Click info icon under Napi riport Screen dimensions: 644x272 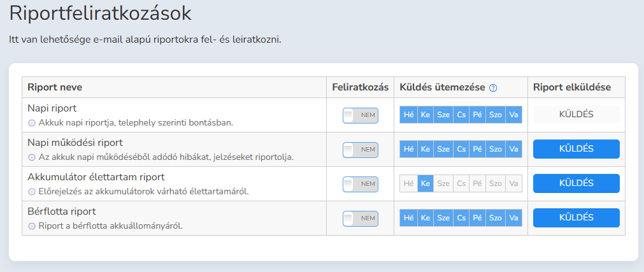coord(32,122)
